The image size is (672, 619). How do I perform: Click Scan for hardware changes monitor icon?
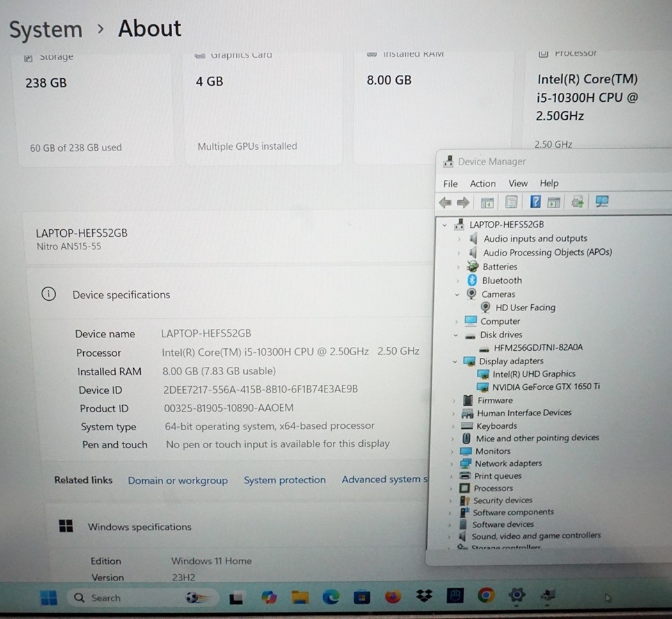pos(602,201)
